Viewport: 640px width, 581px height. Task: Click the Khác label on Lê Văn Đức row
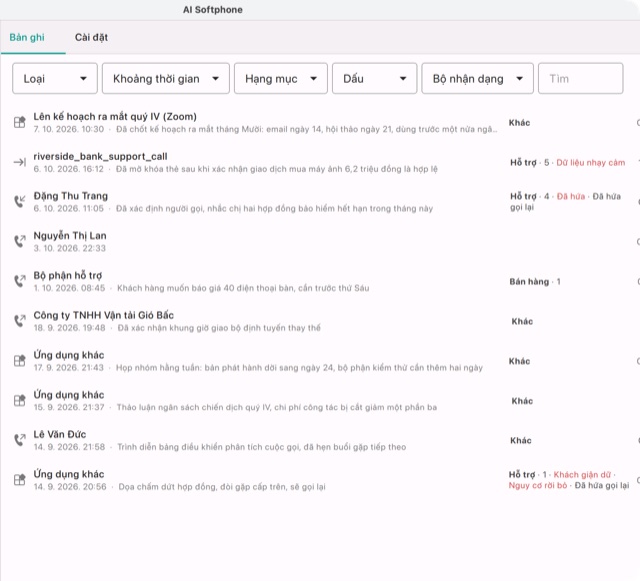pos(521,440)
